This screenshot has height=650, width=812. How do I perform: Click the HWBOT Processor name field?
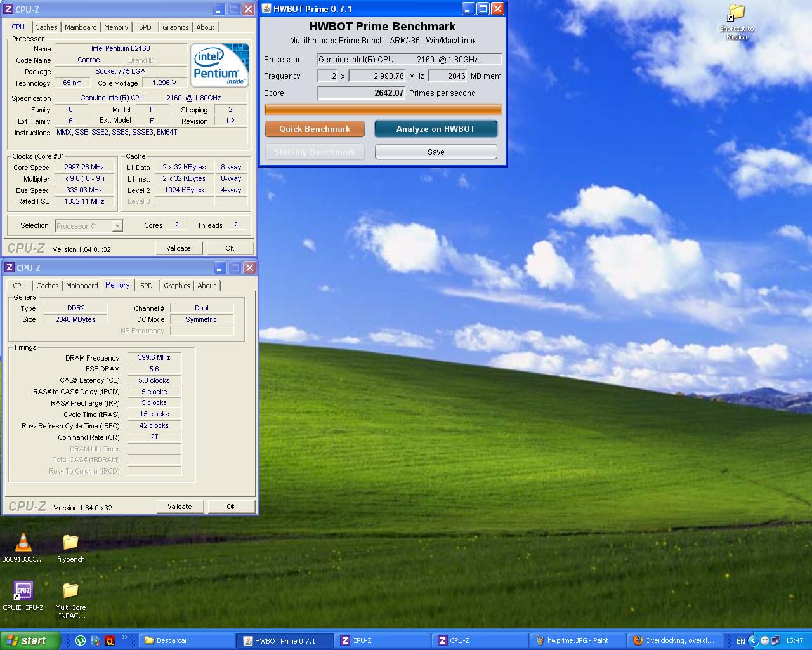[410, 59]
